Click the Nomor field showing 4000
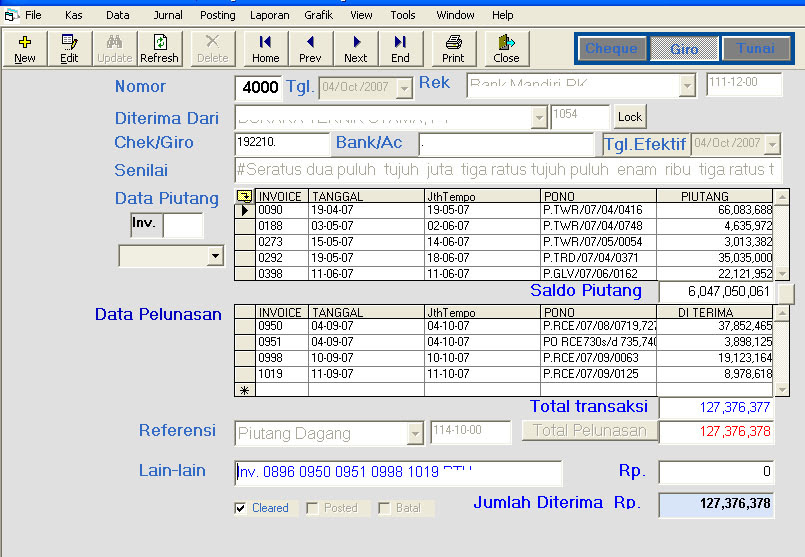 click(259, 87)
